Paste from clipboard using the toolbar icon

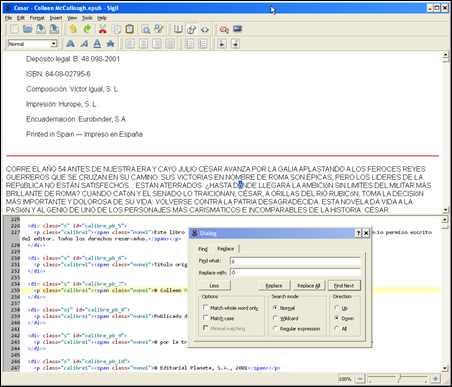click(130, 29)
